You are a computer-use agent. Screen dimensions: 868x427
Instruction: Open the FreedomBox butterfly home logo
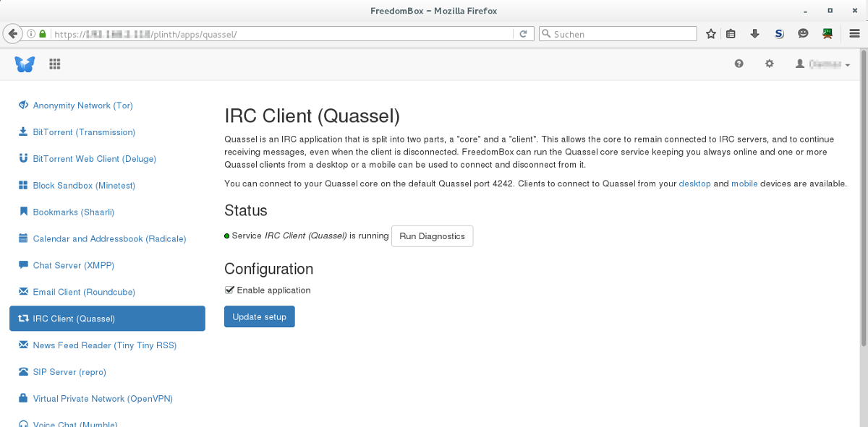[x=25, y=64]
